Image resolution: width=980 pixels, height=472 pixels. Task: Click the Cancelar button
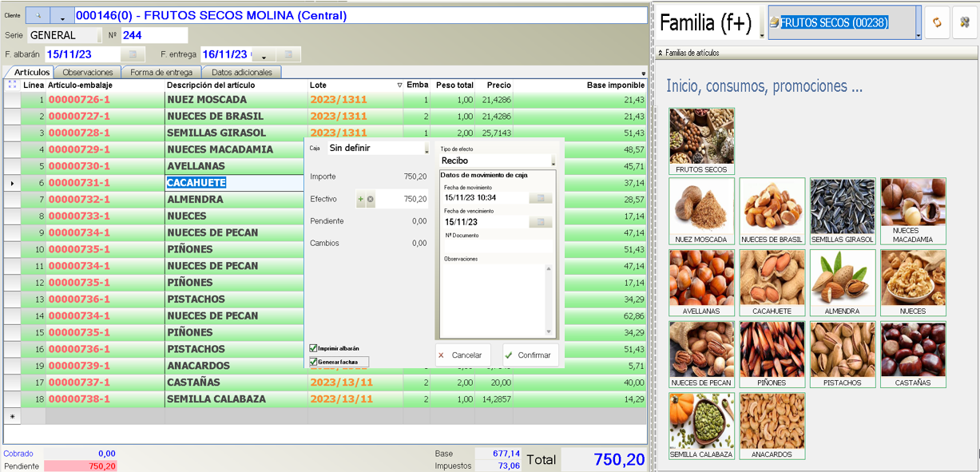[462, 355]
